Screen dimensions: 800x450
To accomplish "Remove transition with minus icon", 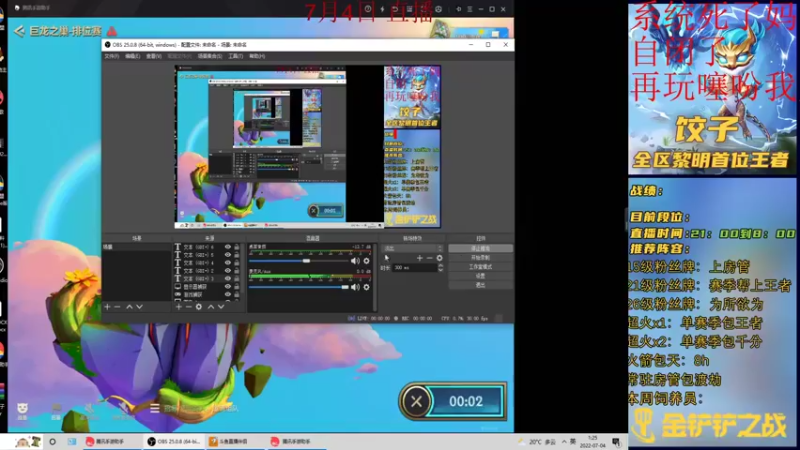I will [x=430, y=258].
